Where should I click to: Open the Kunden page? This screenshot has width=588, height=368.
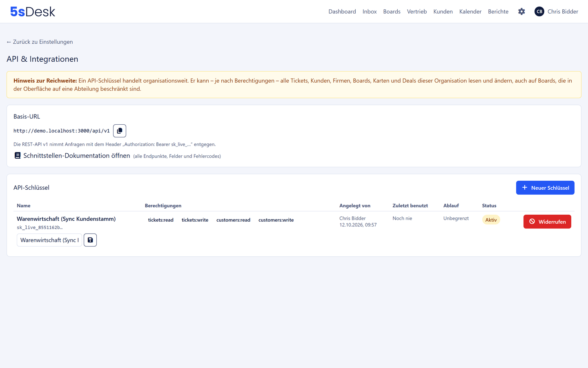(x=443, y=11)
